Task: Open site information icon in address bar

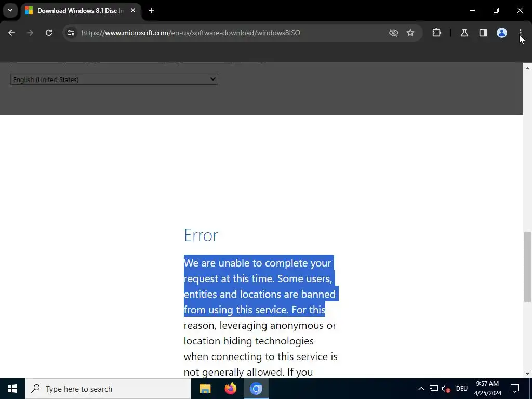Action: click(x=71, y=33)
